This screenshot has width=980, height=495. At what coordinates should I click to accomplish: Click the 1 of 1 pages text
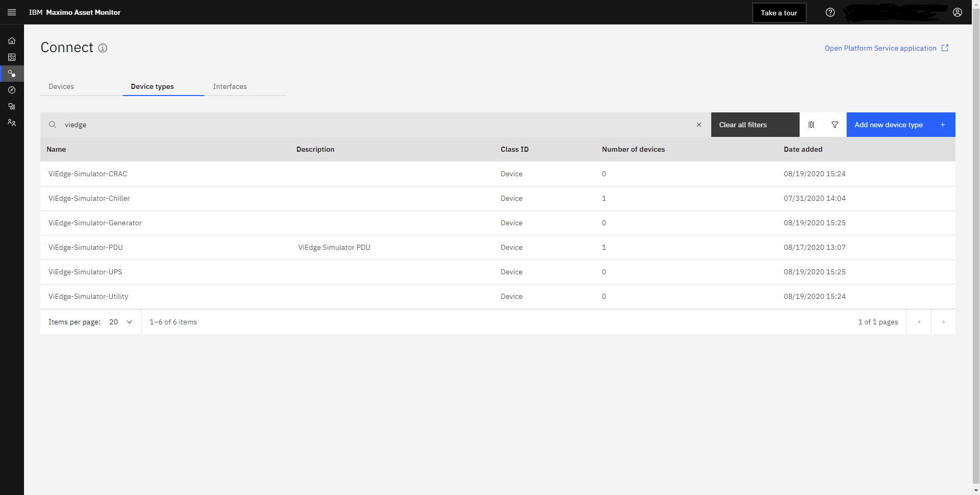point(878,322)
